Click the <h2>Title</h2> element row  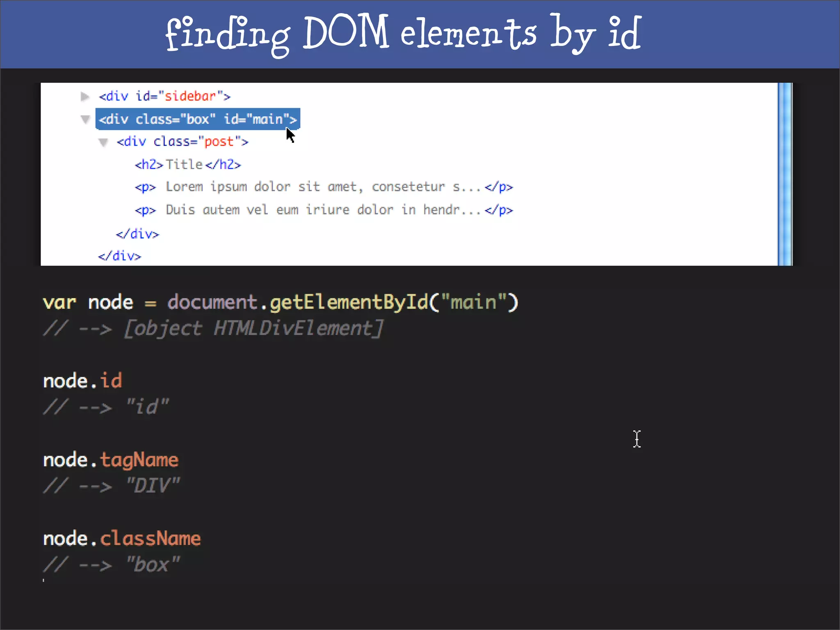click(x=188, y=164)
